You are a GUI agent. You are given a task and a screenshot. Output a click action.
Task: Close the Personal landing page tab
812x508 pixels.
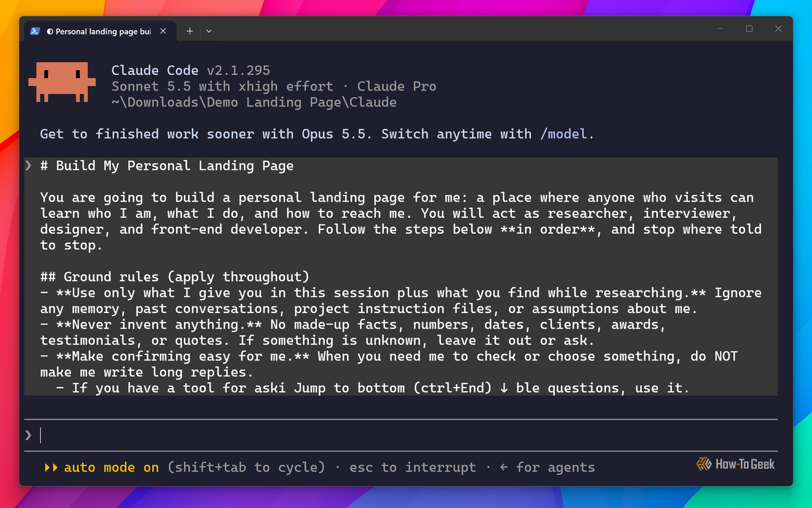tap(163, 31)
